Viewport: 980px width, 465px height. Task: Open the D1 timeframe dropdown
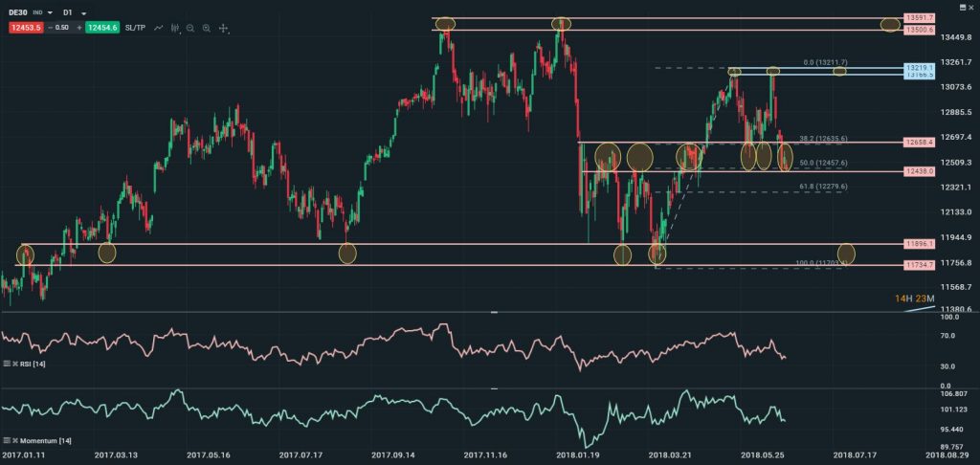coord(84,13)
